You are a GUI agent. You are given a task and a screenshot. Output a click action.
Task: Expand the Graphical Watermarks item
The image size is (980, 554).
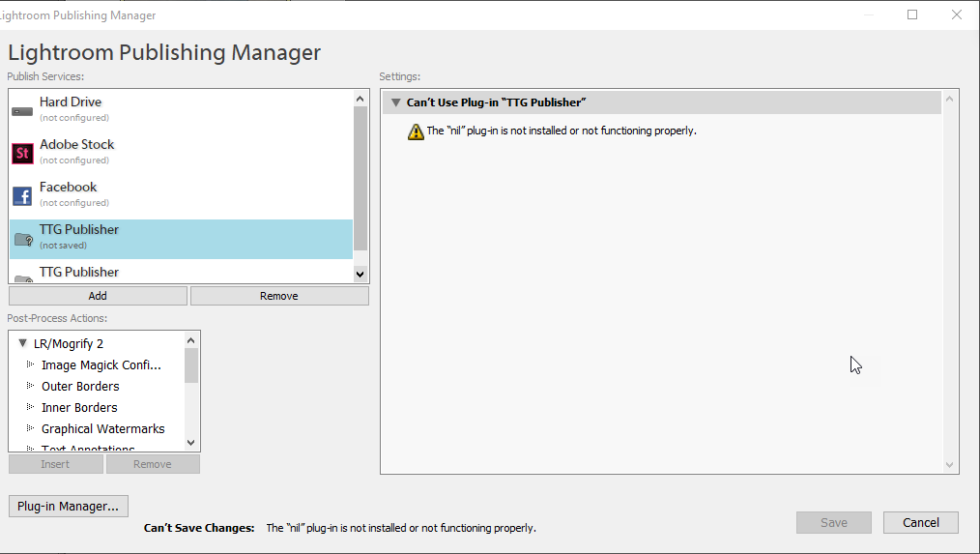(x=30, y=428)
